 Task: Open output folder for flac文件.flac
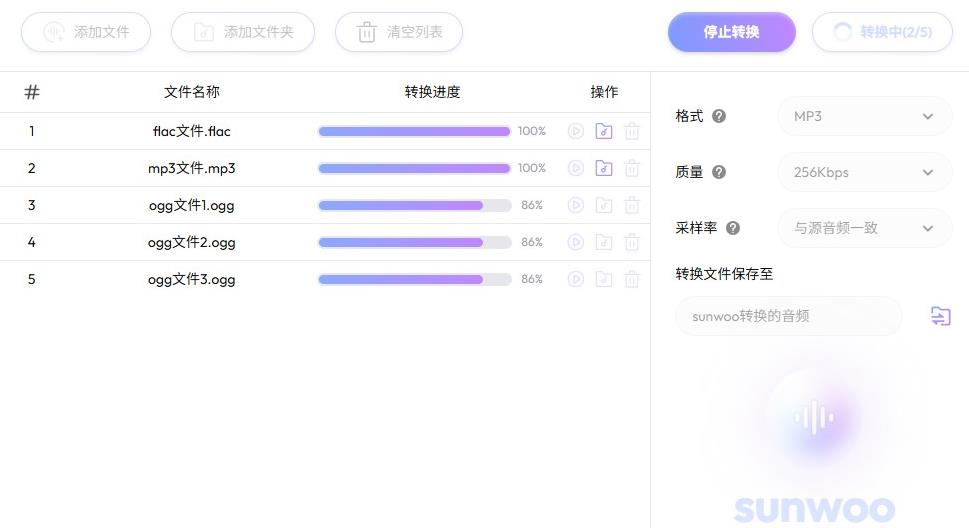point(603,131)
